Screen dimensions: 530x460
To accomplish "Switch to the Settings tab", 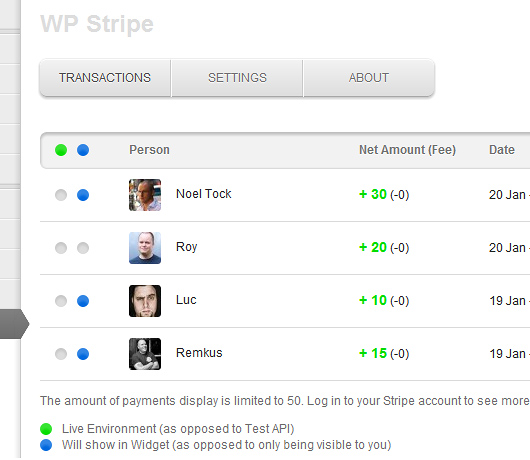I will coord(237,78).
